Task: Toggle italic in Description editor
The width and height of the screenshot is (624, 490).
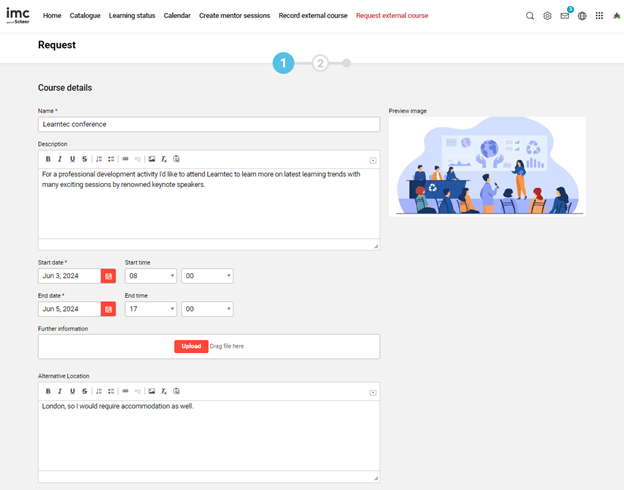Action: 60,159
